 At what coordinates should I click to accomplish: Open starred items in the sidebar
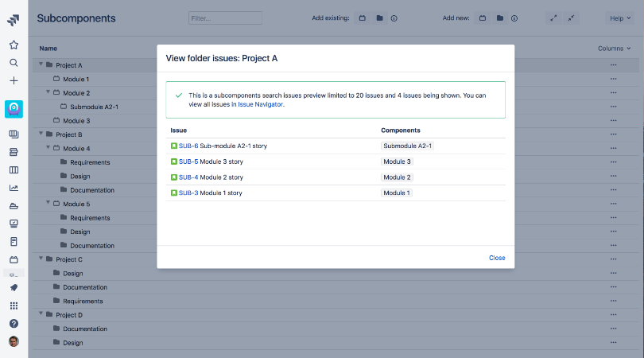point(14,45)
